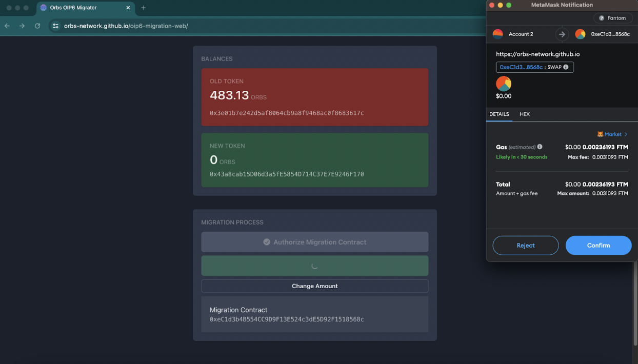The width and height of the screenshot is (638, 364).
Task: Click the https://orbs-network.github.io origin text
Action: tap(537, 54)
